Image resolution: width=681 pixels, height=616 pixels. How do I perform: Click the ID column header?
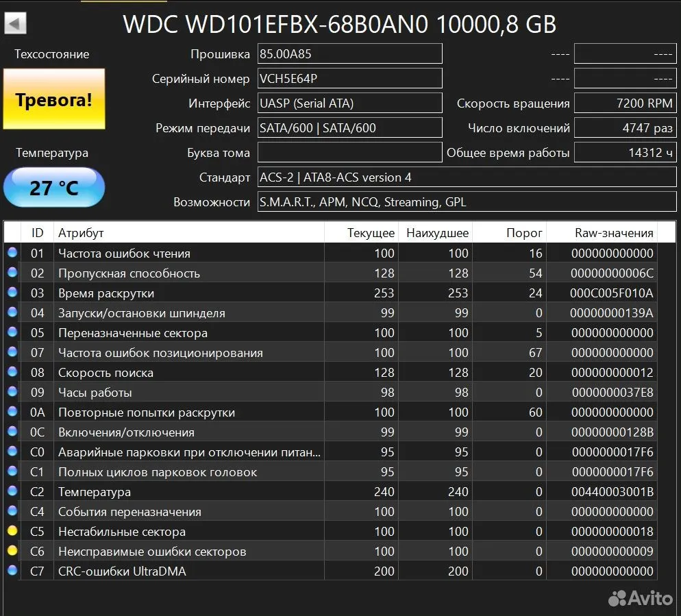(x=38, y=232)
